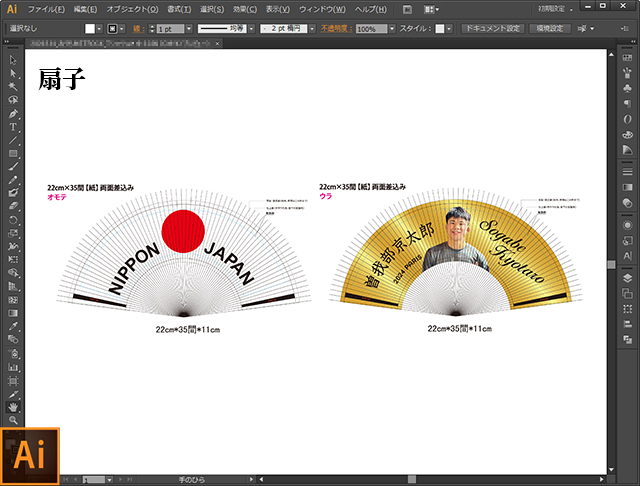Select the Shape Builder tool

pos(13,273)
